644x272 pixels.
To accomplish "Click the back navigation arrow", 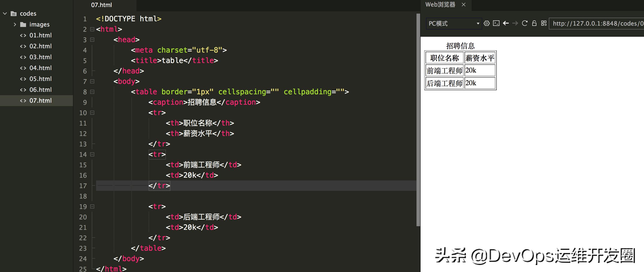I will pyautogui.click(x=506, y=24).
